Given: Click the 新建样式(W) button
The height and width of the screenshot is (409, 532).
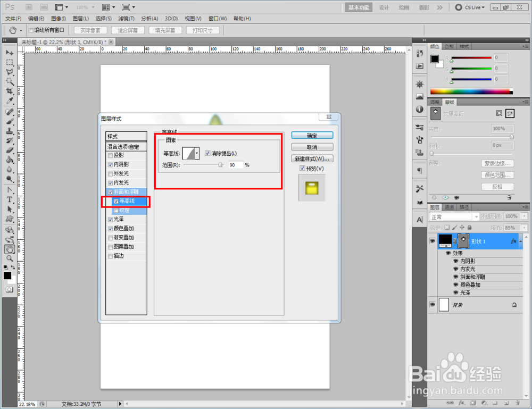Looking at the screenshot, I should (x=312, y=158).
